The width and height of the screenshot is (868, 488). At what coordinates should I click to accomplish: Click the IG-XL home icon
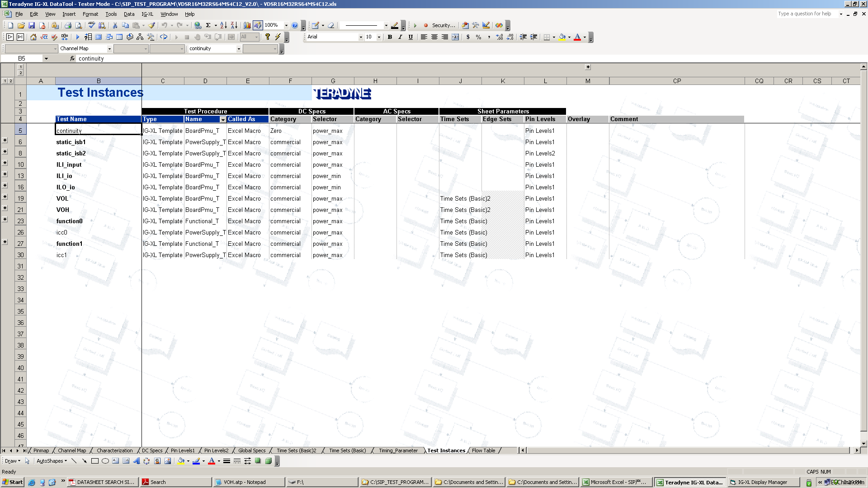pos(33,37)
